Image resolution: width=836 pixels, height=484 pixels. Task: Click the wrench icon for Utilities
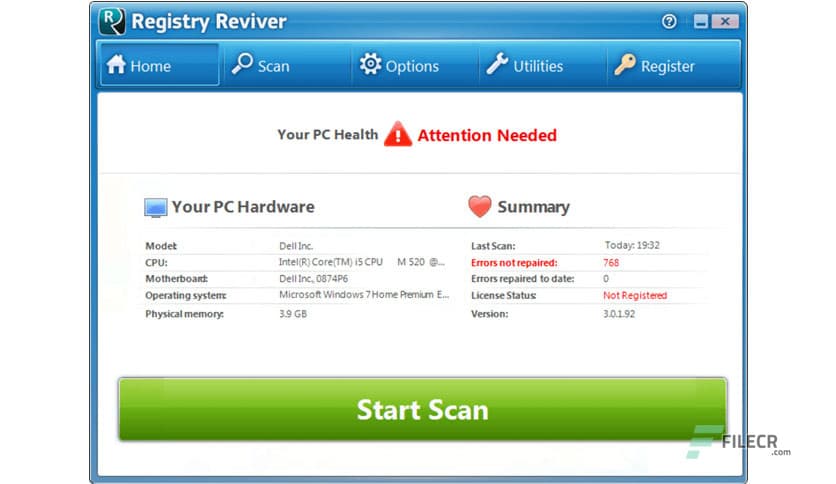click(497, 64)
